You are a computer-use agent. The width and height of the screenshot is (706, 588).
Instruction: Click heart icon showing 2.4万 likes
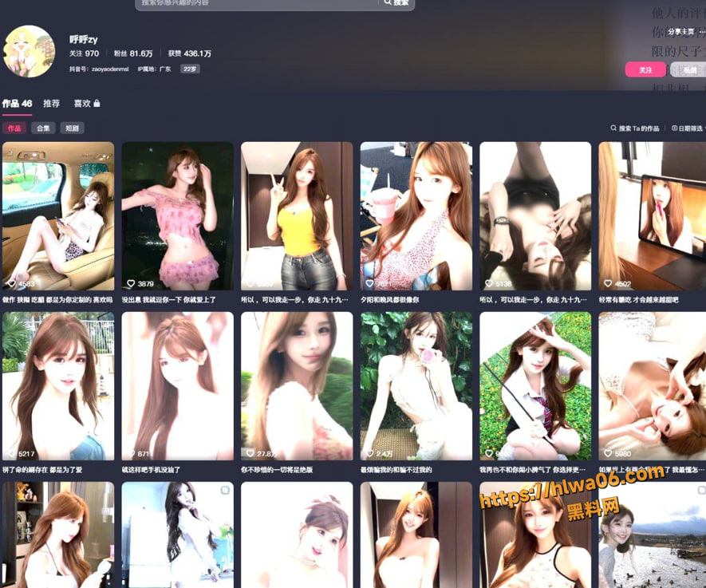tap(369, 453)
